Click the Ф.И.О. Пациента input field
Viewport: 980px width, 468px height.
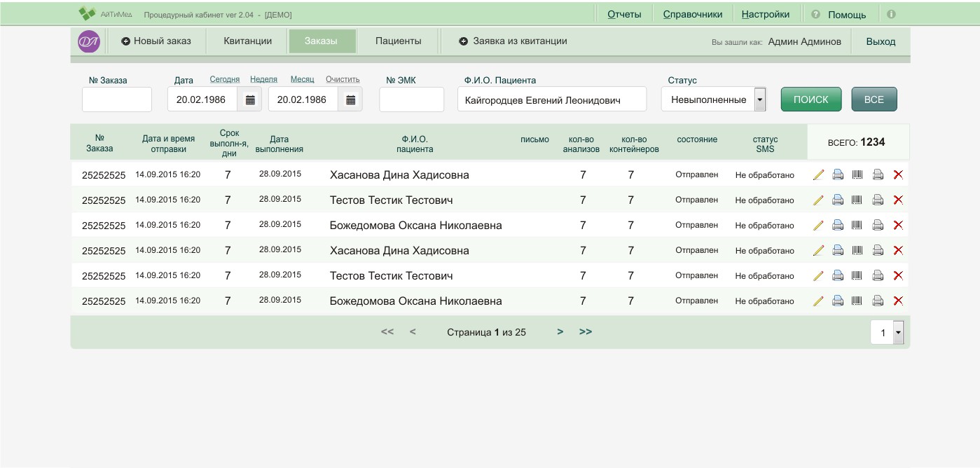point(552,99)
